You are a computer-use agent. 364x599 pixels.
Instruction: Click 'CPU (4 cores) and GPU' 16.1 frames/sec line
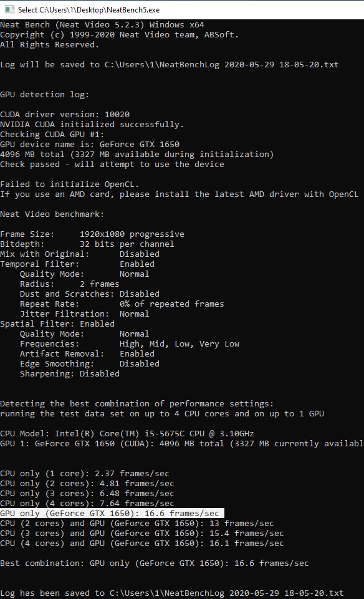coord(142,543)
